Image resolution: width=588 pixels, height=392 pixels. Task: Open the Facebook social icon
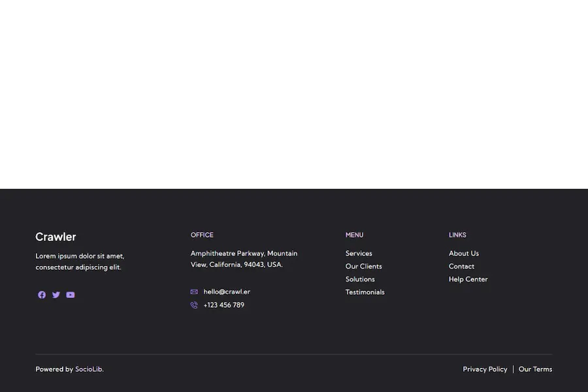coord(42,295)
